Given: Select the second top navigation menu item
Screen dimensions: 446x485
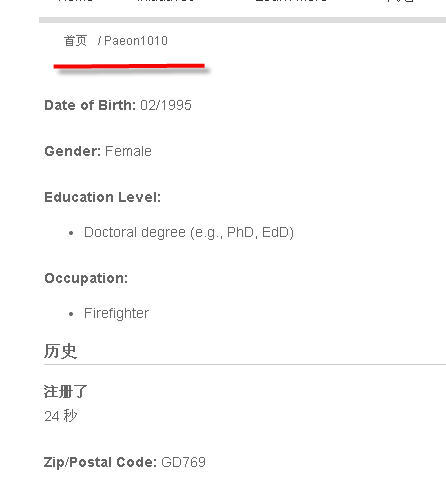Looking at the screenshot, I should (x=166, y=1).
